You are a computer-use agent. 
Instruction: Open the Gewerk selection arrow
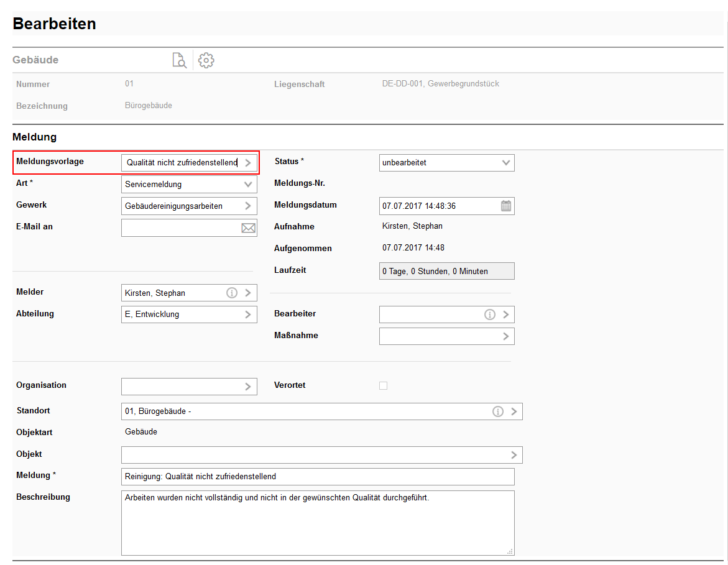[248, 206]
